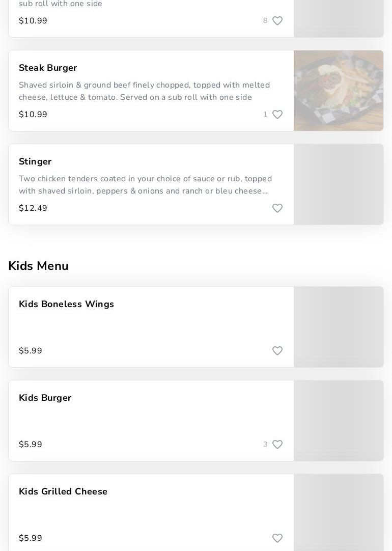Click the Kids Boneless Wings placeholder image
392x551 pixels.
tap(339, 327)
